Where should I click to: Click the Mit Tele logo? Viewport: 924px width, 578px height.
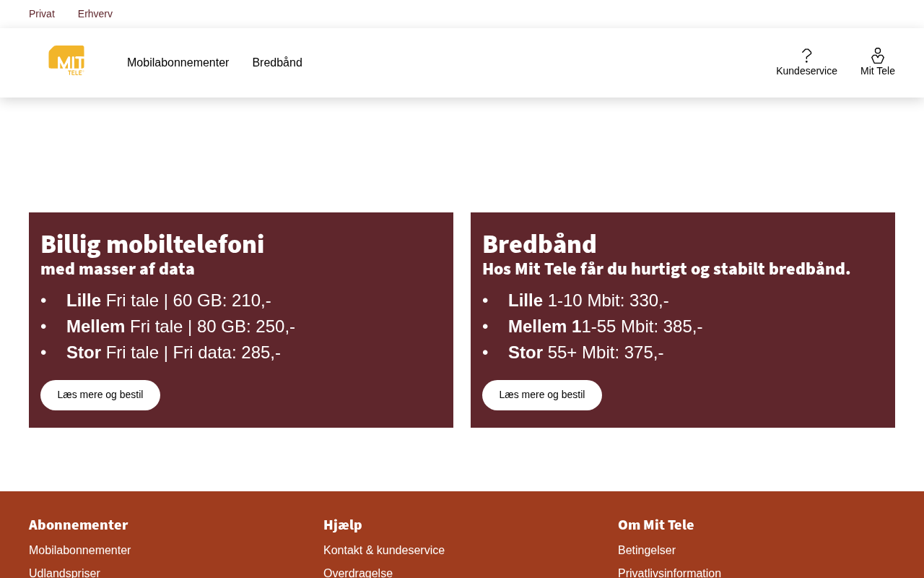66,61
